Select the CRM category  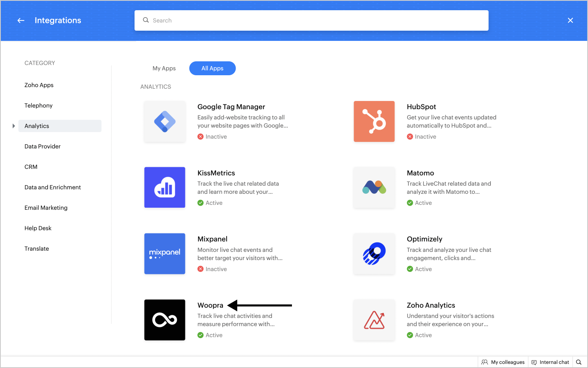click(31, 167)
